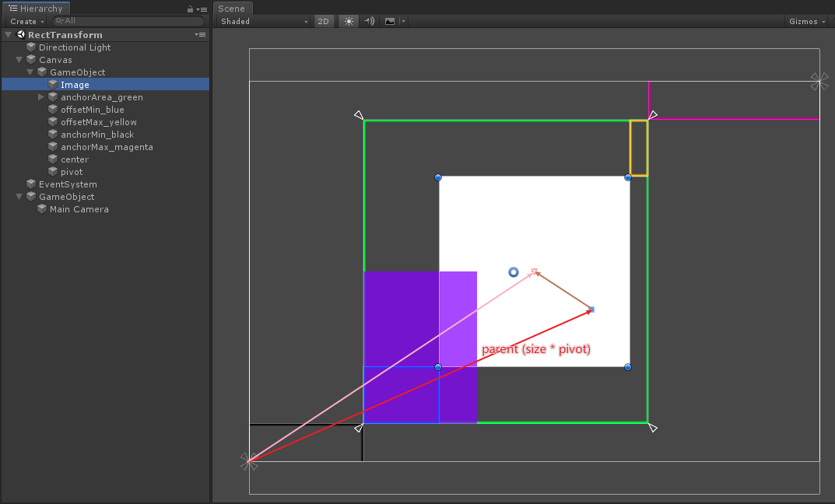
Task: Click the Canvas cube icon
Action: point(31,59)
